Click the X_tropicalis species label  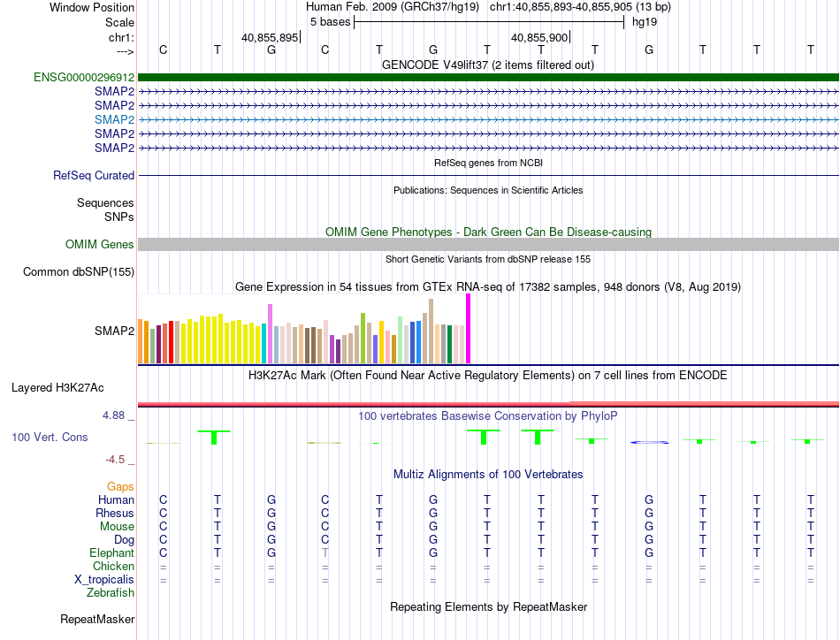[x=104, y=580]
